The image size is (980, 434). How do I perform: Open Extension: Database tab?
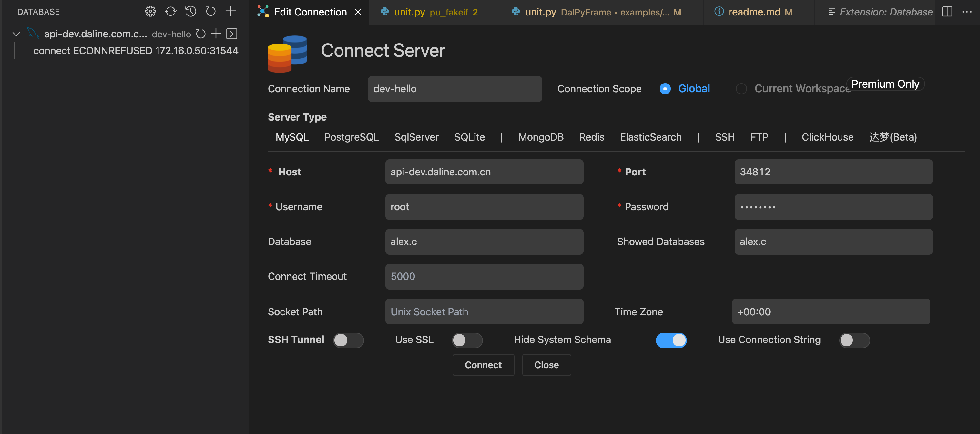point(875,12)
